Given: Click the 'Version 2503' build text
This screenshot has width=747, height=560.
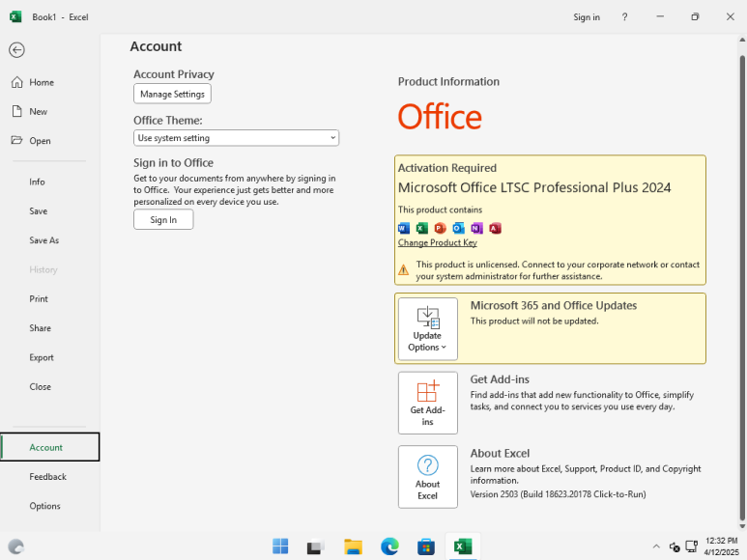Looking at the screenshot, I should (558, 494).
